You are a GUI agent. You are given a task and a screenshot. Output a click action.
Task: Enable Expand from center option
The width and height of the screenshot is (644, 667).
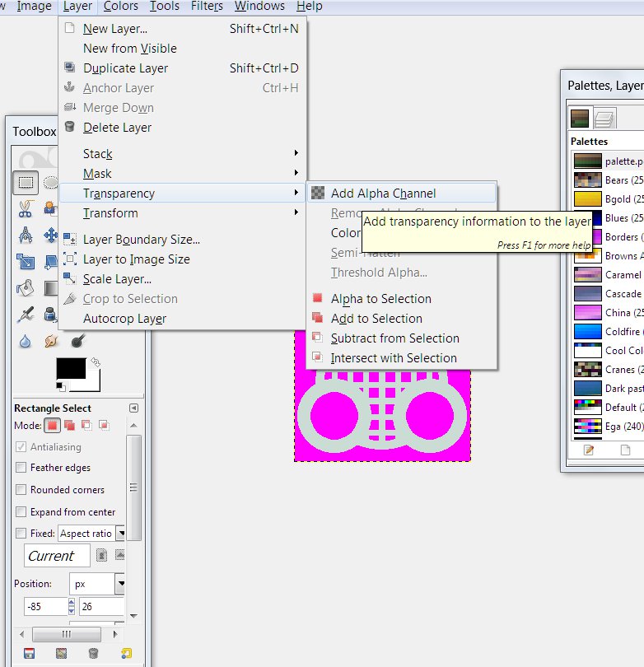tap(21, 512)
